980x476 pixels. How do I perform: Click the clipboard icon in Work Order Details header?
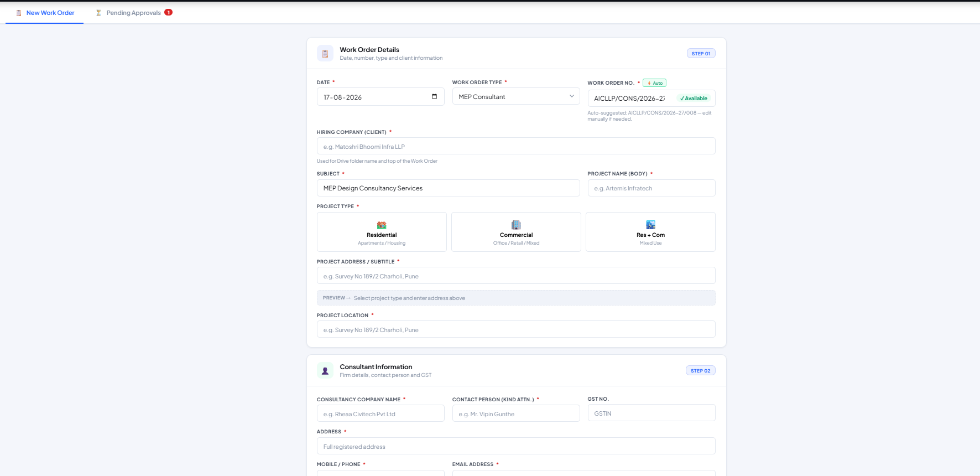click(325, 54)
